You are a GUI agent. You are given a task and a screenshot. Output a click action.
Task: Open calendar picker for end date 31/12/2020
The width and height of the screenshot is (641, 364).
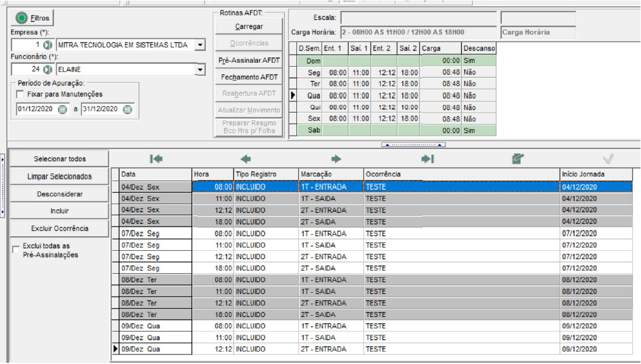click(x=127, y=109)
